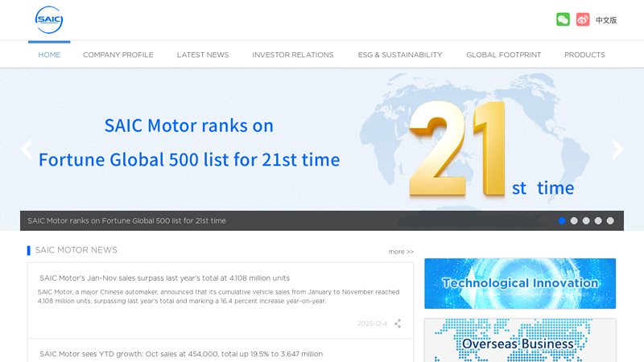Open GLOBAL FOOTPRINT menu
644x362 pixels.
(x=504, y=55)
